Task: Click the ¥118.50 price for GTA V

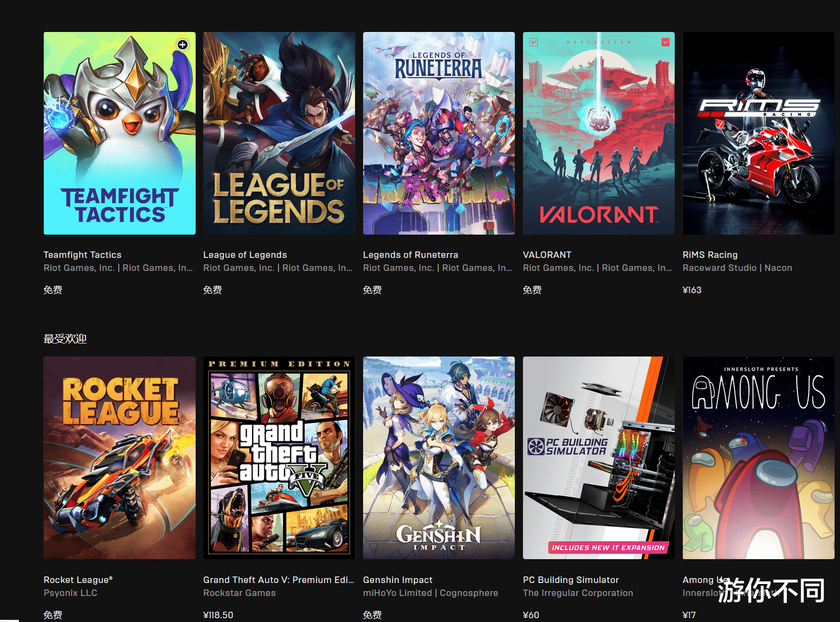Action: (218, 615)
